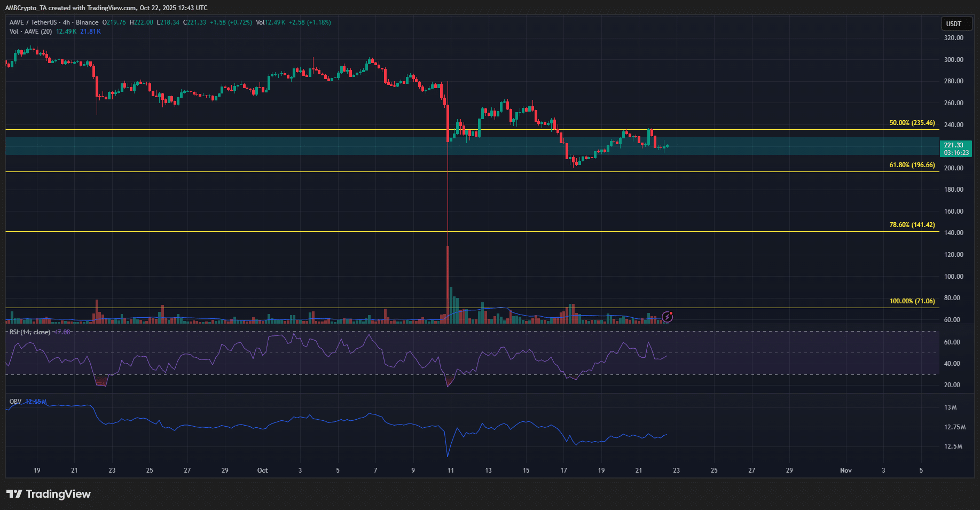980x510 pixels.
Task: Select the RSI (14, close) indicator label
Action: 30,332
